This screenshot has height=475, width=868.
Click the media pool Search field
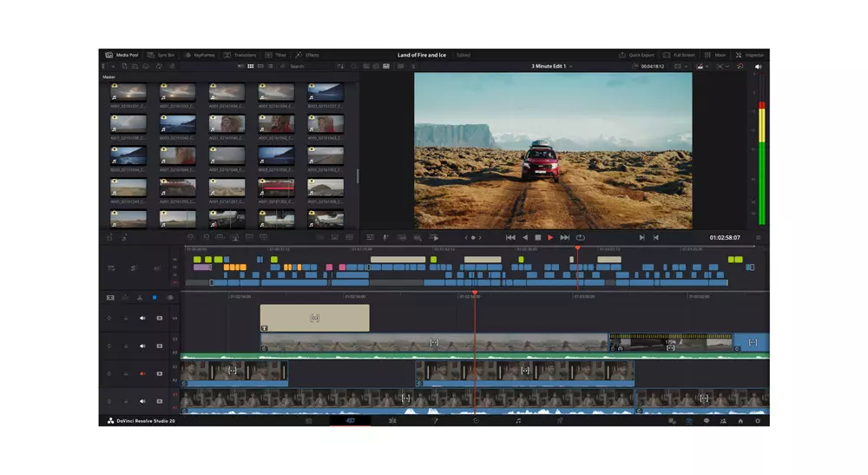308,66
